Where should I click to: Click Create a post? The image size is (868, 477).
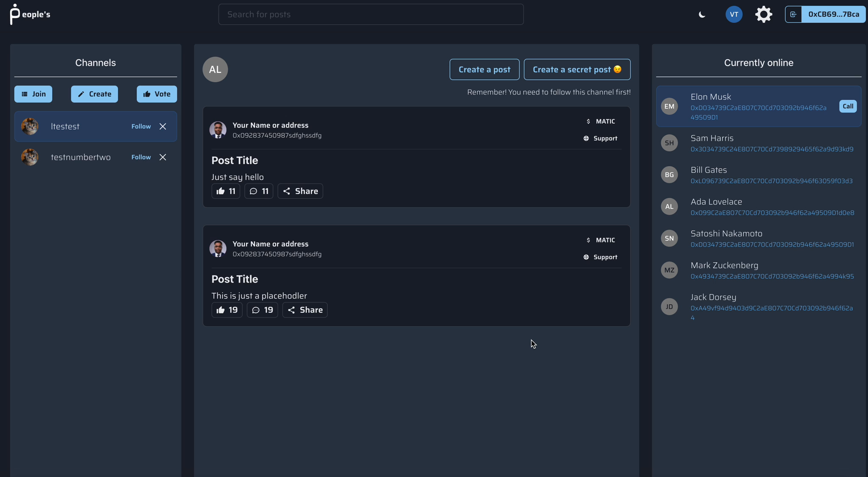tap(484, 69)
